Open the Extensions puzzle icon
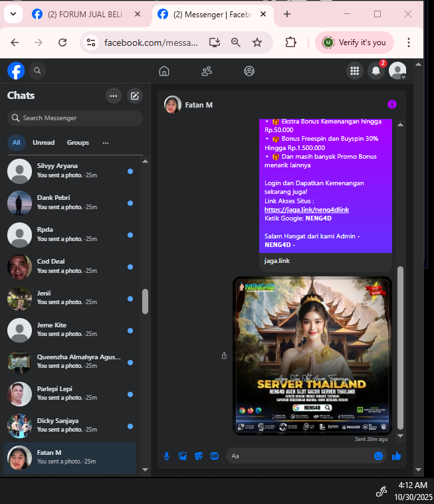 coord(291,42)
